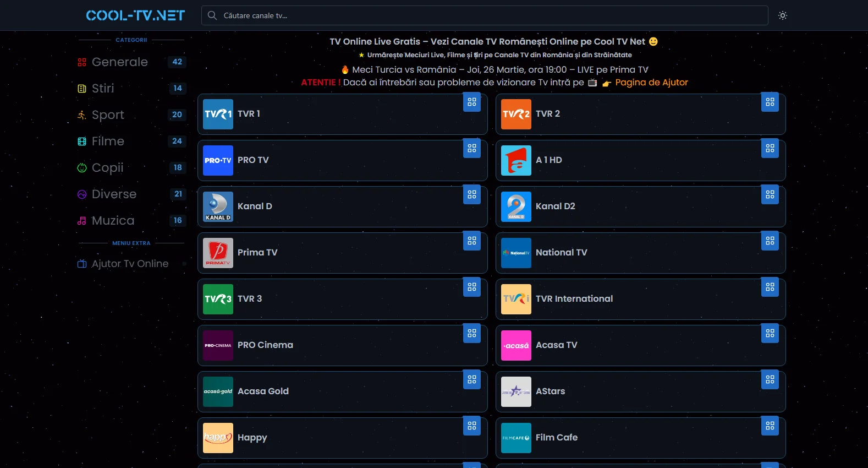
Task: Toggle the light/dark theme sun icon
Action: [783, 15]
